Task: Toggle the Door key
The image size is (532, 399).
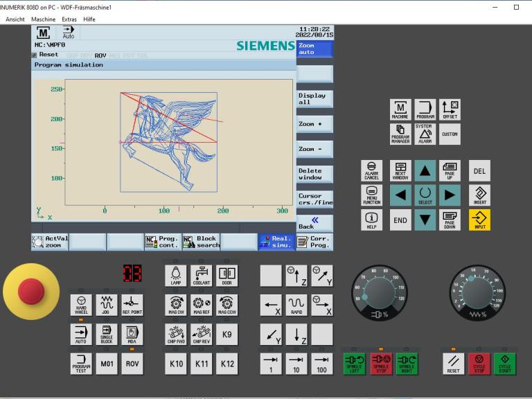Action: [x=227, y=276]
